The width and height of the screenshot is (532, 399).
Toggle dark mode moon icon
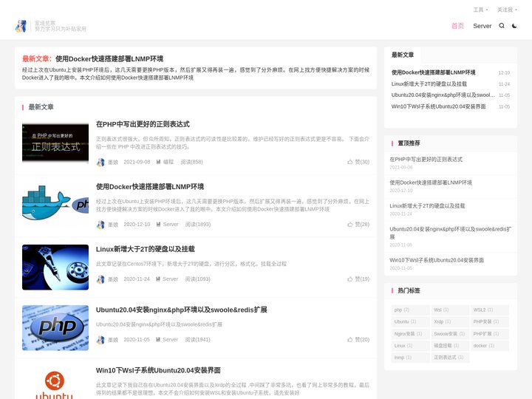tap(514, 26)
